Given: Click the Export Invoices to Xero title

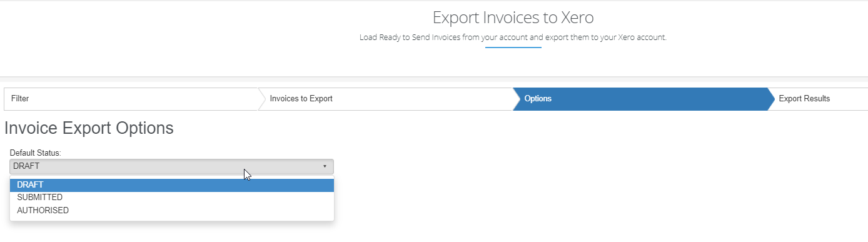Looking at the screenshot, I should click(513, 18).
